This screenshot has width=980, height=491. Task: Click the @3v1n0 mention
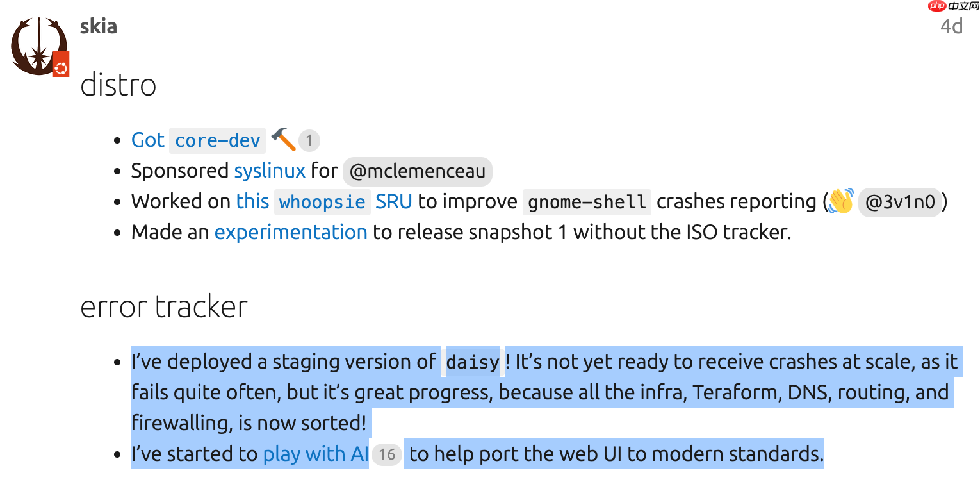click(900, 202)
